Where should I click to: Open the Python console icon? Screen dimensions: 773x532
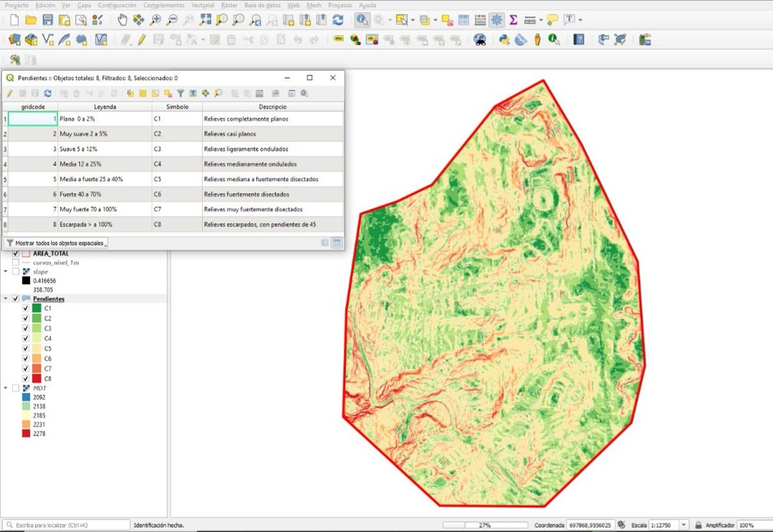click(x=504, y=40)
